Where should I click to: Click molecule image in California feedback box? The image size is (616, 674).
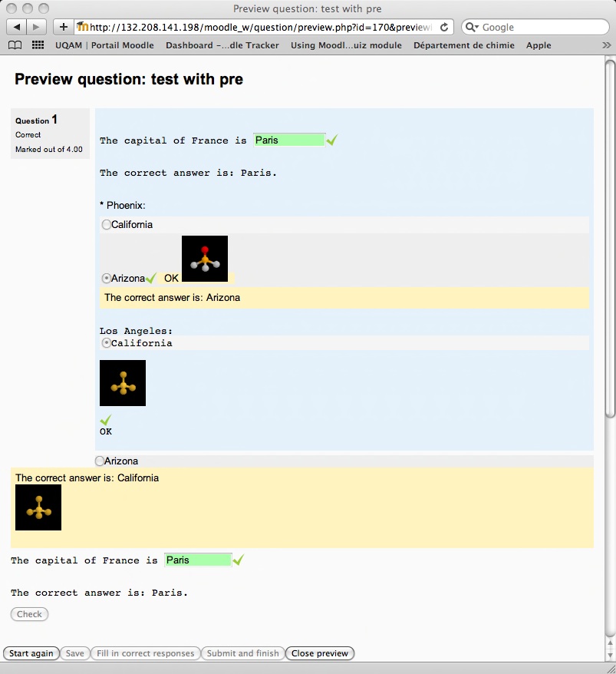38,507
